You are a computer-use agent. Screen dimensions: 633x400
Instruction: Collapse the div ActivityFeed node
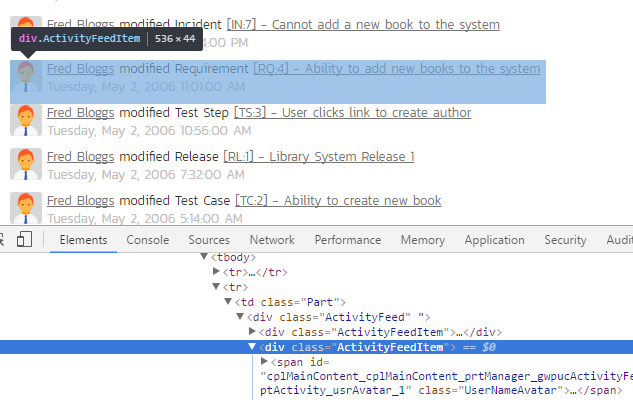pos(240,317)
